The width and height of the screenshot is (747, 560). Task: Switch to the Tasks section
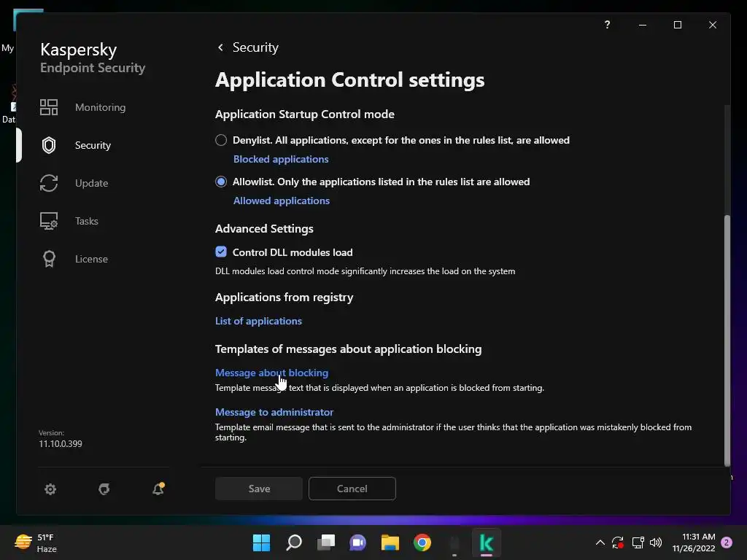click(87, 221)
